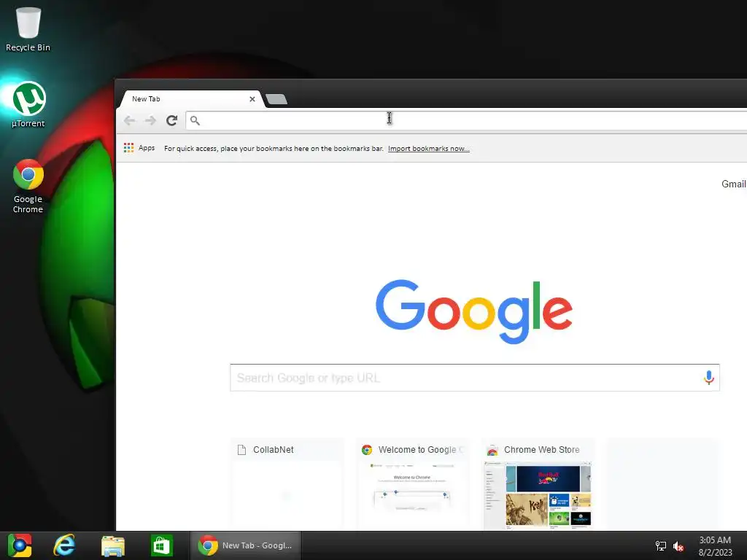747x560 pixels.
Task: Open File Explorer from the taskbar
Action: [x=113, y=545]
